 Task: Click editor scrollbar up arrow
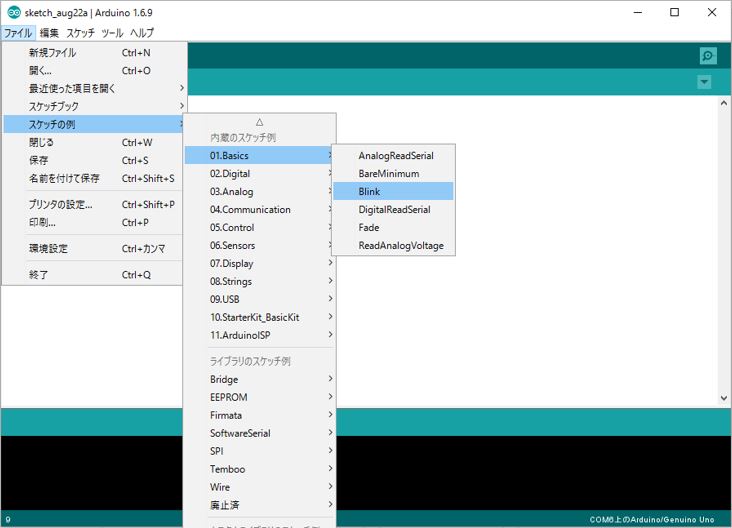pos(724,103)
